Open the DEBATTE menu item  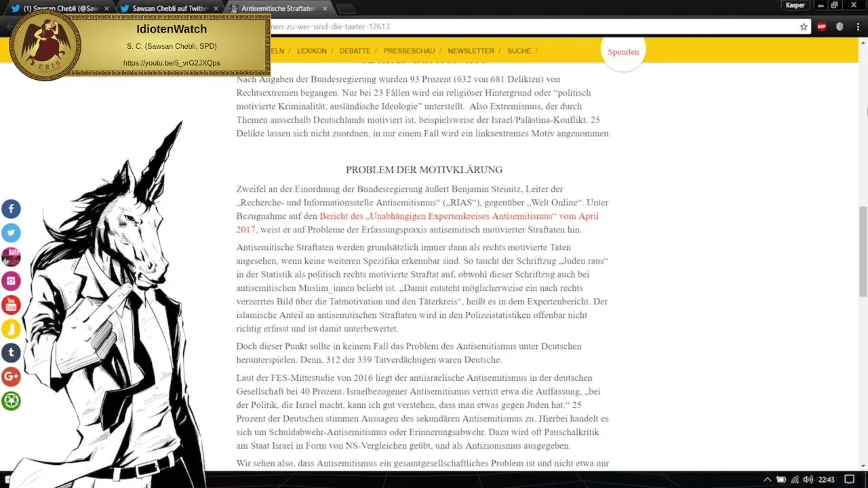(355, 51)
